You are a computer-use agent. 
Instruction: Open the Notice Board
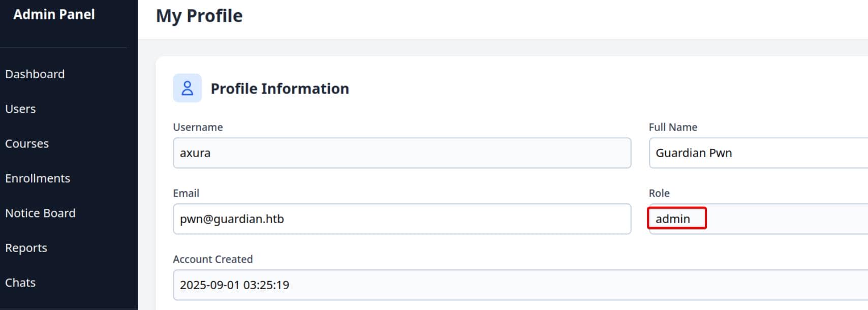pos(40,213)
